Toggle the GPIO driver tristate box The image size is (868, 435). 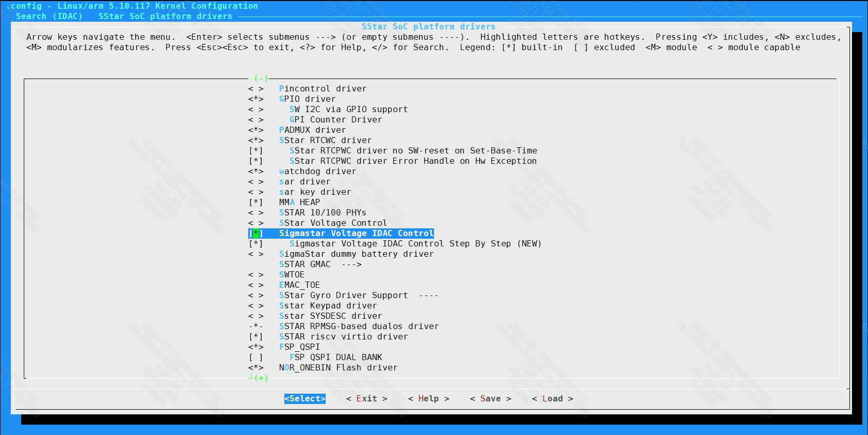pos(256,99)
